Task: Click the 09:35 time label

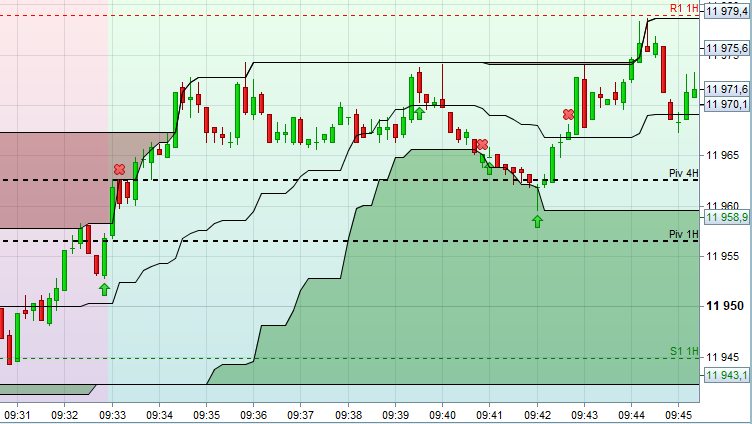Action: coord(207,415)
